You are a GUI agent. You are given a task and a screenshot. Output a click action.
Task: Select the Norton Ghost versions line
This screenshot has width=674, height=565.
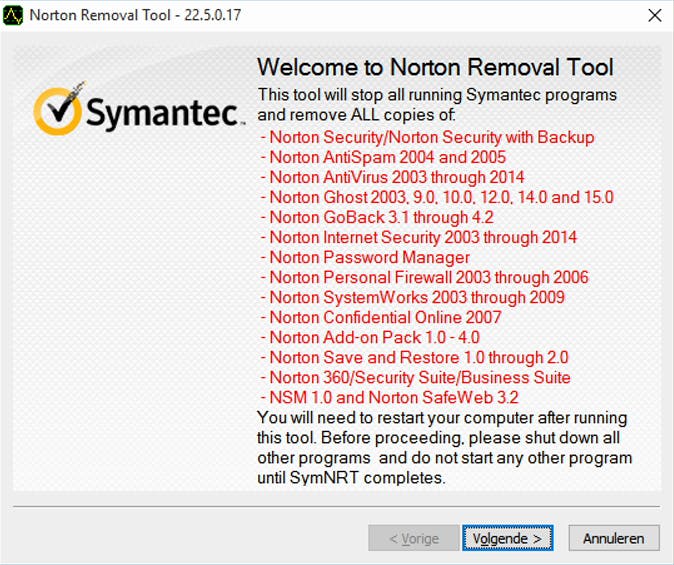[x=441, y=197]
